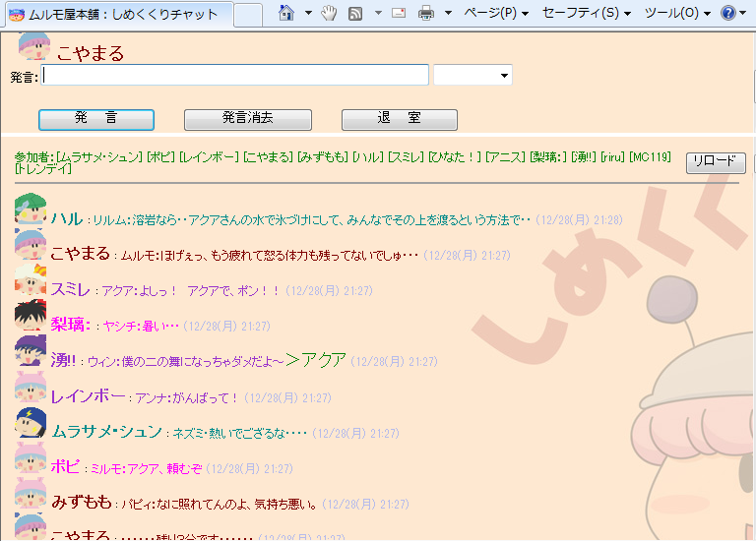Click participant [ひなた！] in the 参加者 list

point(455,157)
